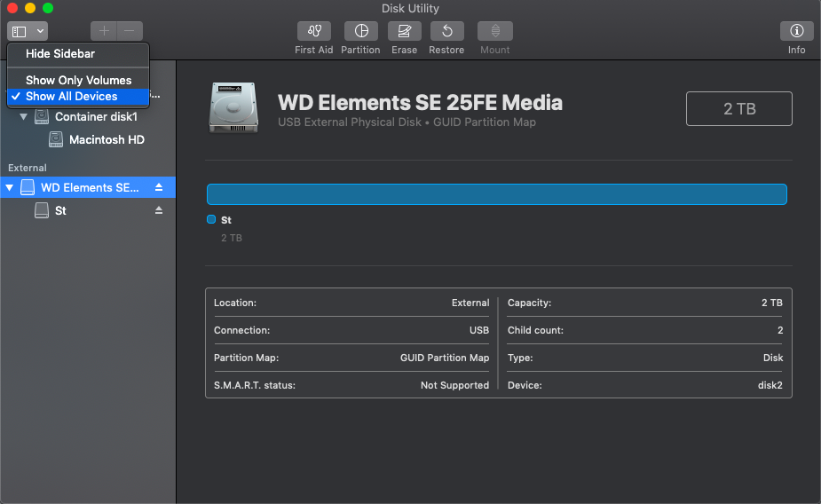The width and height of the screenshot is (821, 504).
Task: Click the 'disk2' device value
Action: [x=770, y=385]
